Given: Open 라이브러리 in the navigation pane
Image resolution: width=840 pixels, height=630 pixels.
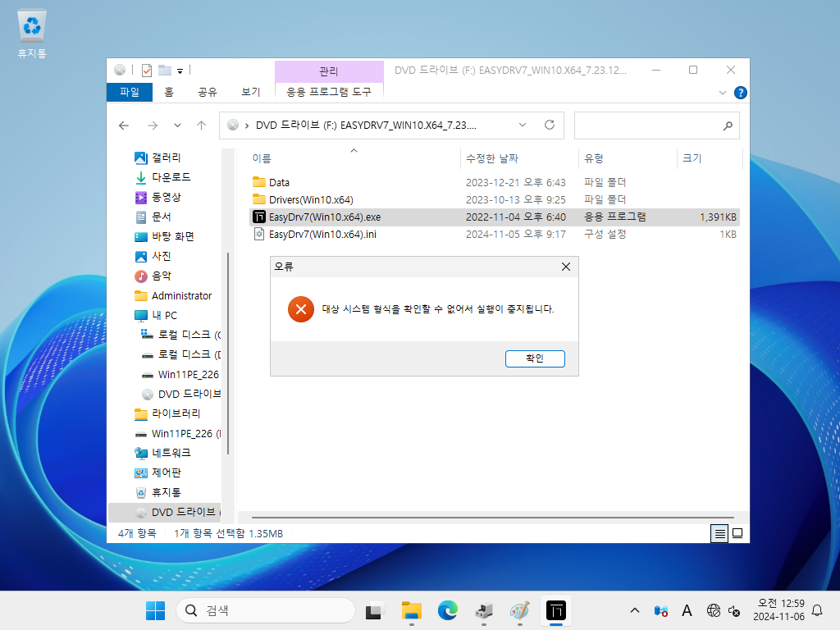Looking at the screenshot, I should click(167, 413).
